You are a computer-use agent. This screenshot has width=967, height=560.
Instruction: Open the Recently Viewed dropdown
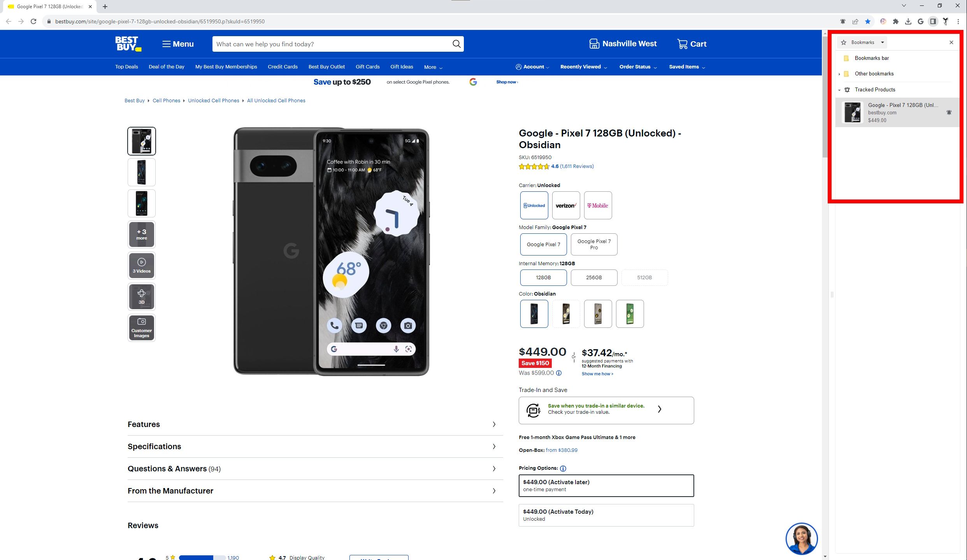pos(584,67)
